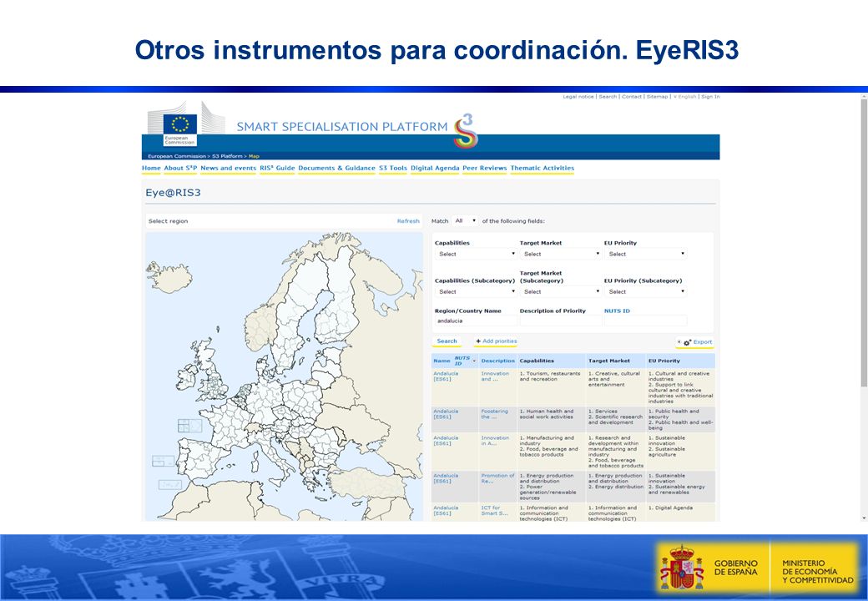Open the Sitemap link

point(657,97)
